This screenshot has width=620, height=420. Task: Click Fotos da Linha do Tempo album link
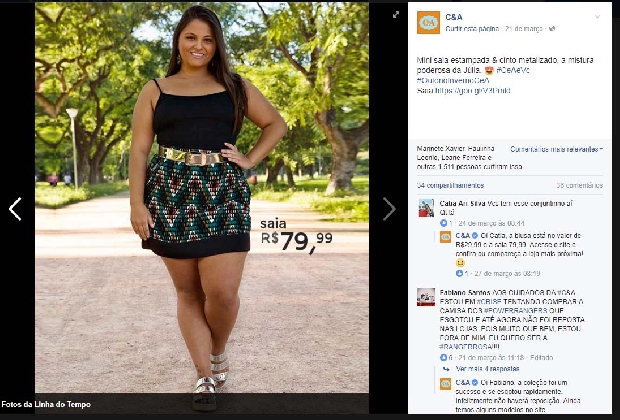[x=46, y=404]
